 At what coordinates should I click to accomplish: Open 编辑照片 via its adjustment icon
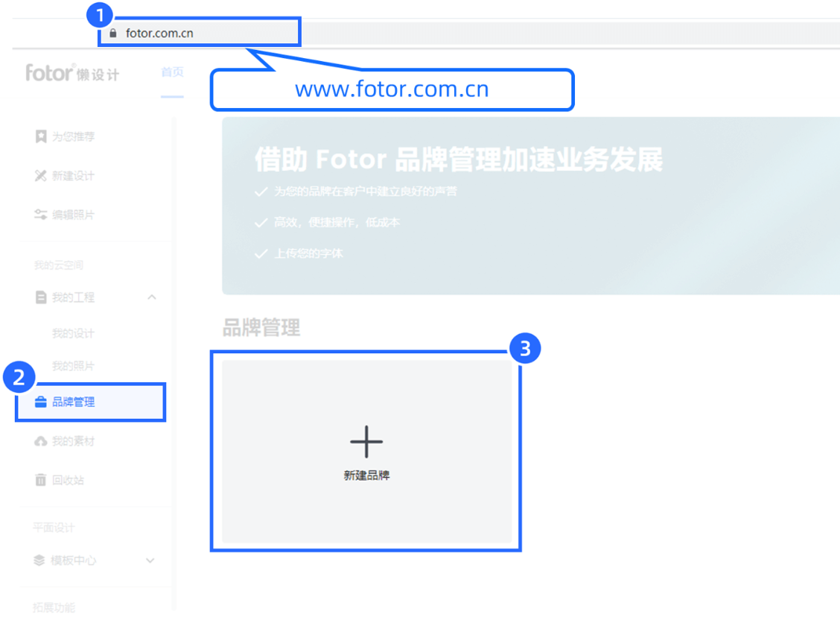(41, 215)
